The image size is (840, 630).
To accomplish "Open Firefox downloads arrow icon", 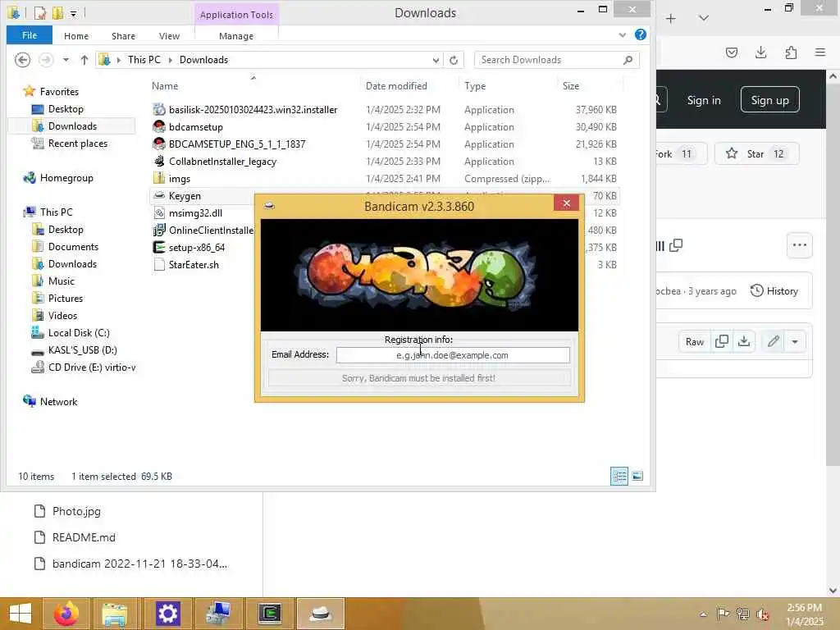I will click(x=760, y=52).
